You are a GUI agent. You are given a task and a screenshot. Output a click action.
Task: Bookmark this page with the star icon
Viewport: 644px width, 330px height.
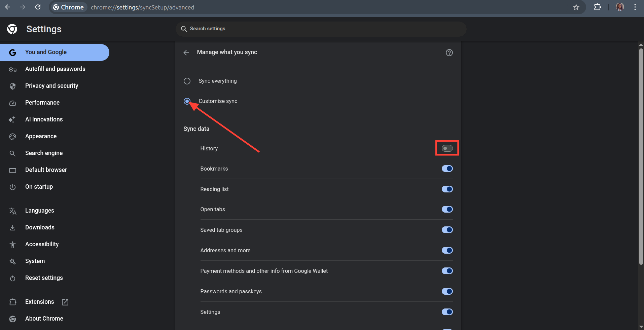click(576, 7)
